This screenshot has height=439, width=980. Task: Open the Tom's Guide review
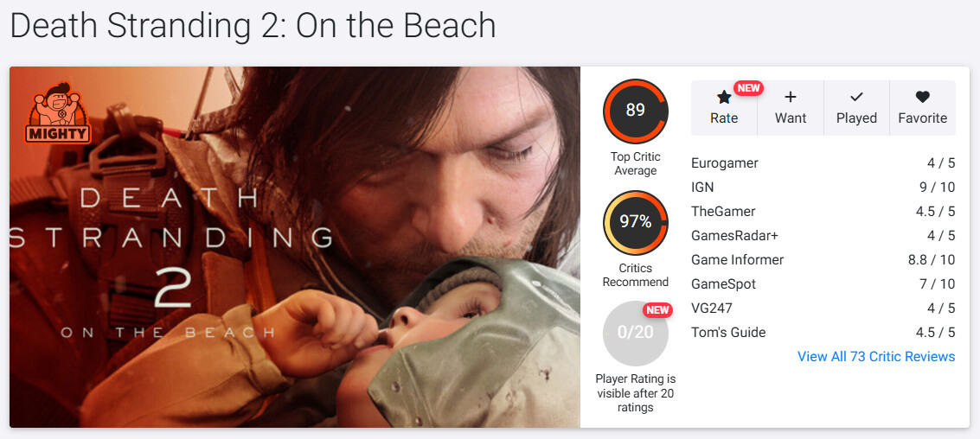pos(728,333)
